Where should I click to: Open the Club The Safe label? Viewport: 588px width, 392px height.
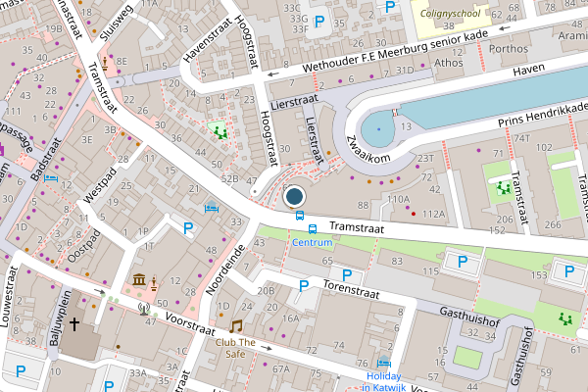pos(235,348)
